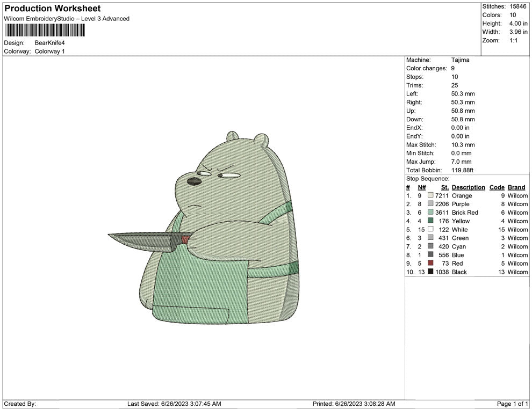Viewport: 532px width, 409px height.
Task: Click the 'Color changes:' label
Action: point(427,69)
